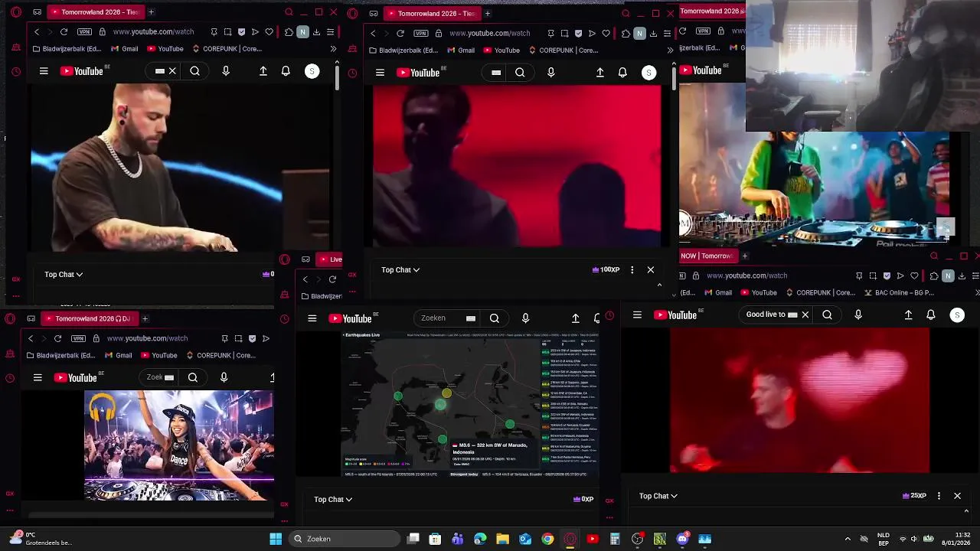
Task: Toggle VPN badge in Dance girl window
Action: pos(78,338)
